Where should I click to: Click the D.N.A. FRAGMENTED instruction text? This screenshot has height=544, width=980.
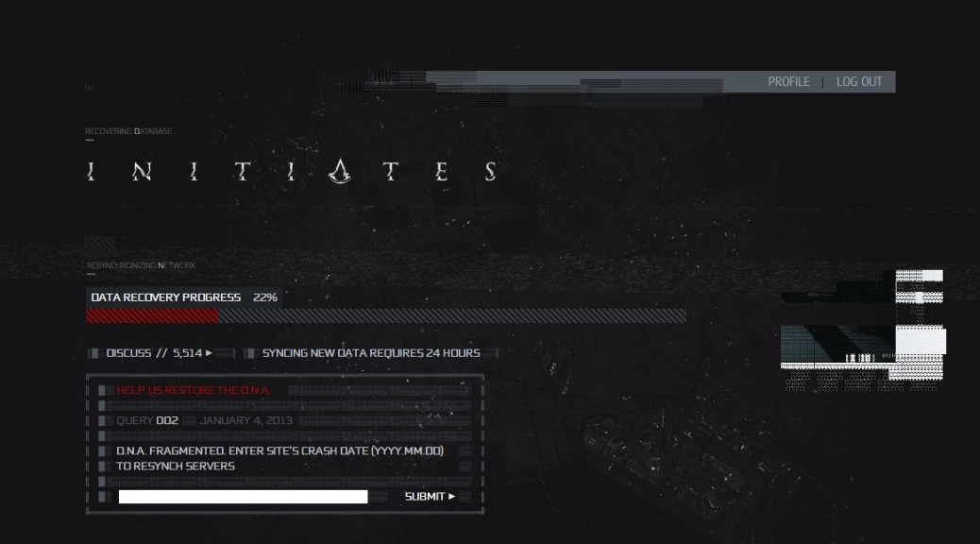click(x=280, y=458)
